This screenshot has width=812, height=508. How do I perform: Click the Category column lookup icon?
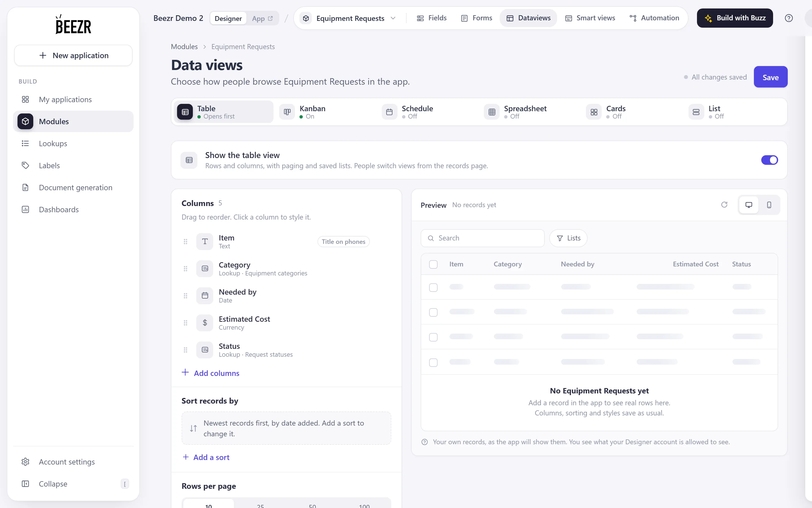click(205, 268)
